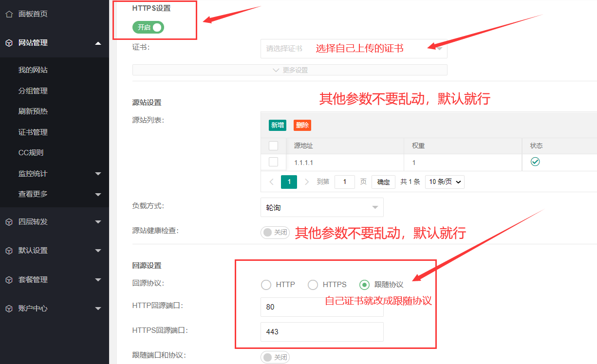597x364 pixels.
Task: Expand the 四层转发 menu
Action: coord(98,222)
